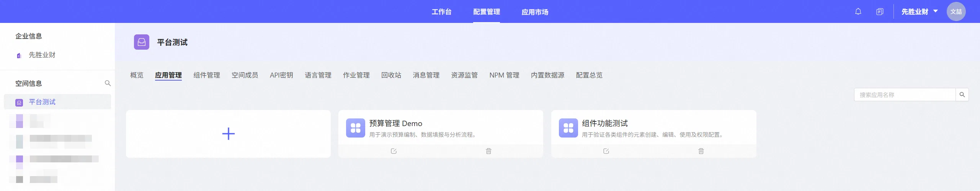The width and height of the screenshot is (980, 191).
Task: Click the 平台测试 sidebar item icon
Action: pos(19,102)
